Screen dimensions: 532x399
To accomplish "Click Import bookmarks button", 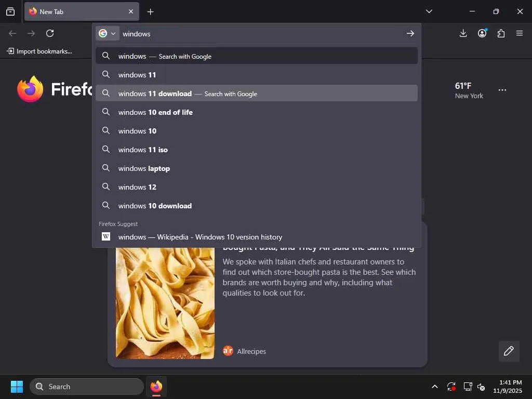I will [x=39, y=51].
